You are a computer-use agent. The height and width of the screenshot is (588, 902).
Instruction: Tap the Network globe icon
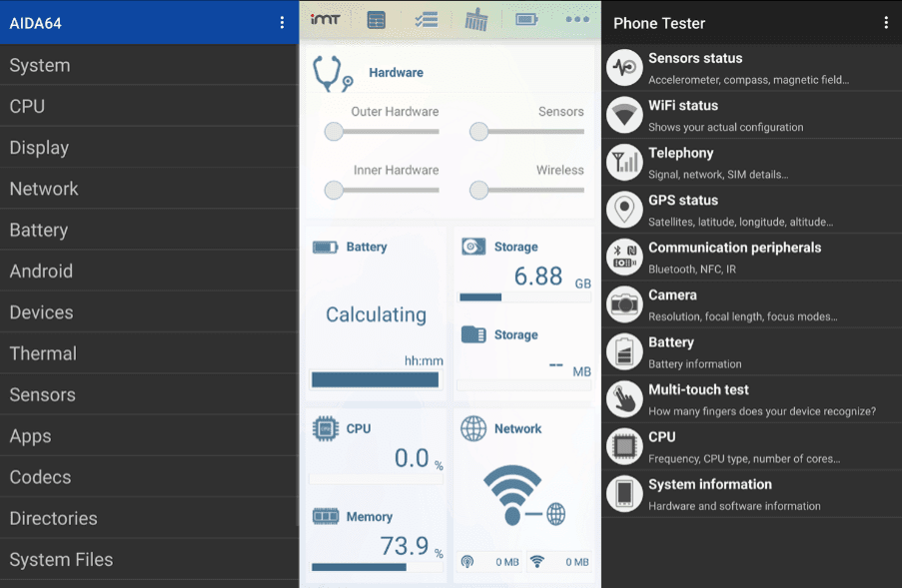click(x=473, y=429)
